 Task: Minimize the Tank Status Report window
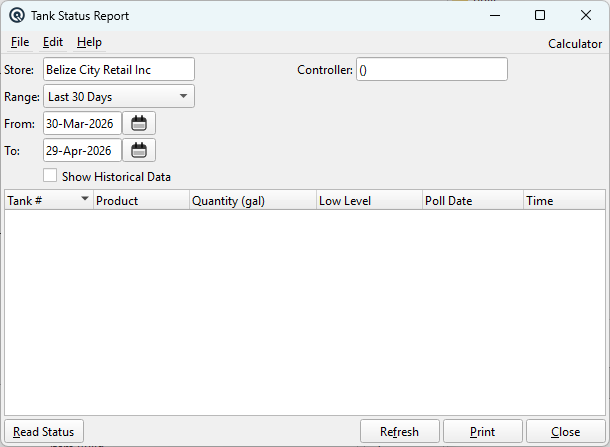click(x=495, y=16)
